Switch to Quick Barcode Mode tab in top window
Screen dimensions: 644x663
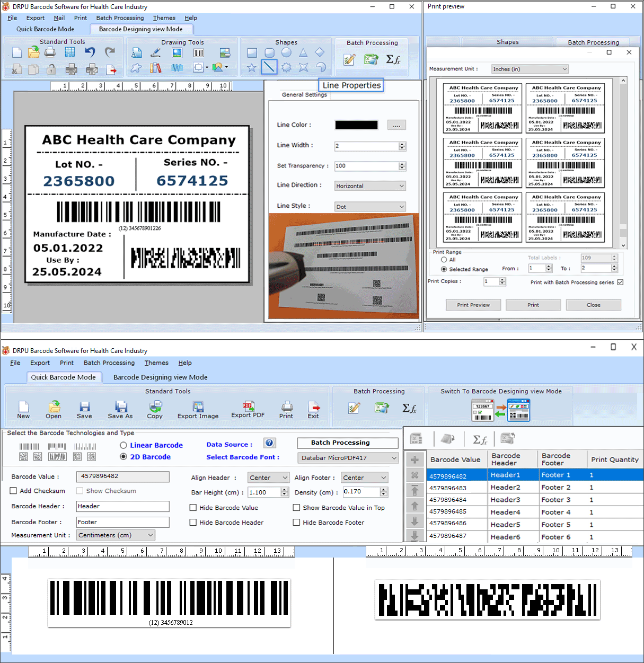[45, 29]
